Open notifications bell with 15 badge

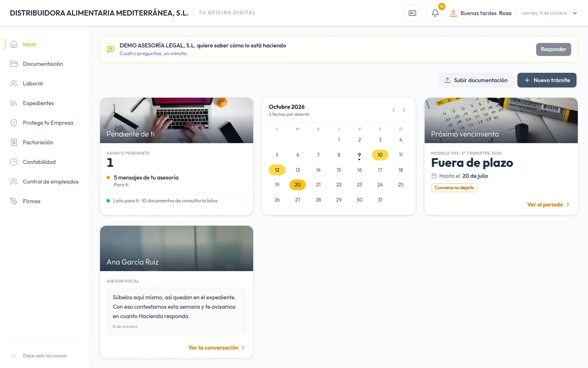(435, 13)
